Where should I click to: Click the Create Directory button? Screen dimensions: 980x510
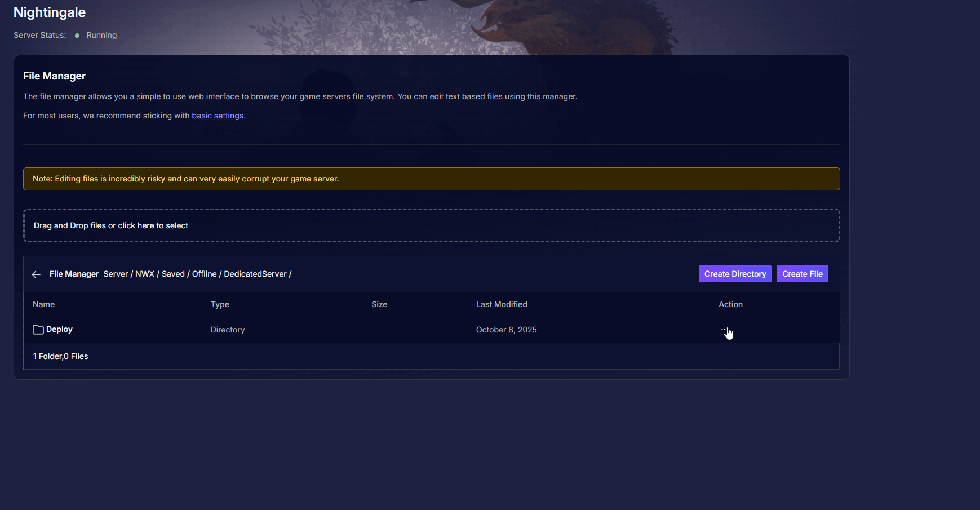click(735, 274)
